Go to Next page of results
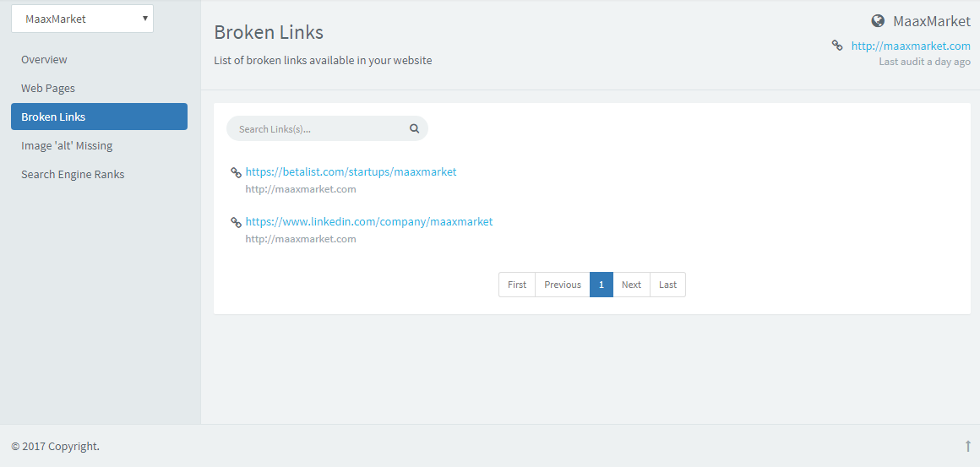980x467 pixels. pos(631,285)
